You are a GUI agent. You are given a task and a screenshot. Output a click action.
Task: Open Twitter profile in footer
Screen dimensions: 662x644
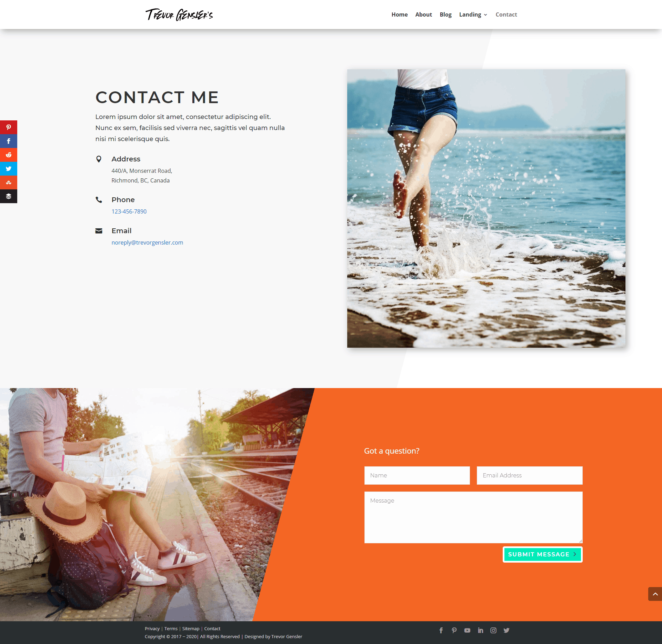click(x=506, y=630)
